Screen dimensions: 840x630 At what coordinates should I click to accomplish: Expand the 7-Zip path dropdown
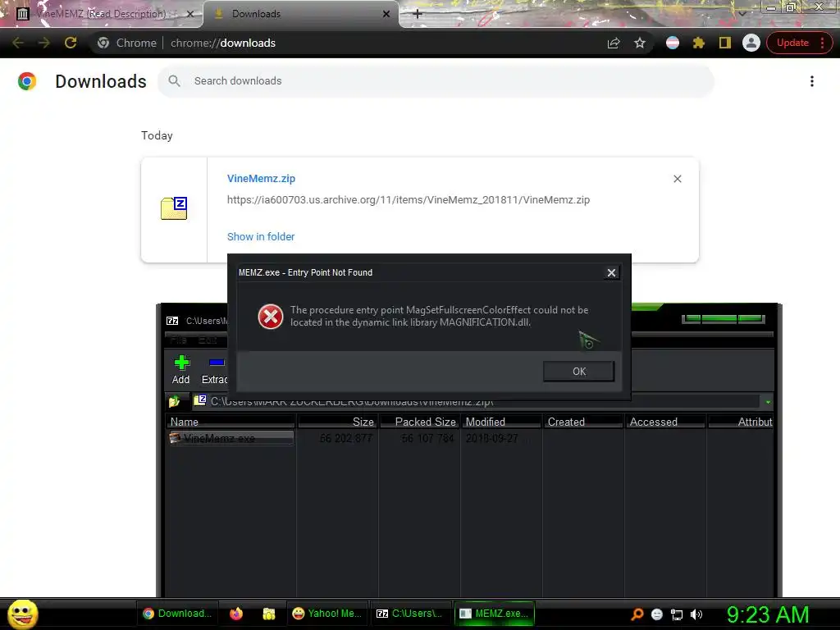[x=768, y=402]
